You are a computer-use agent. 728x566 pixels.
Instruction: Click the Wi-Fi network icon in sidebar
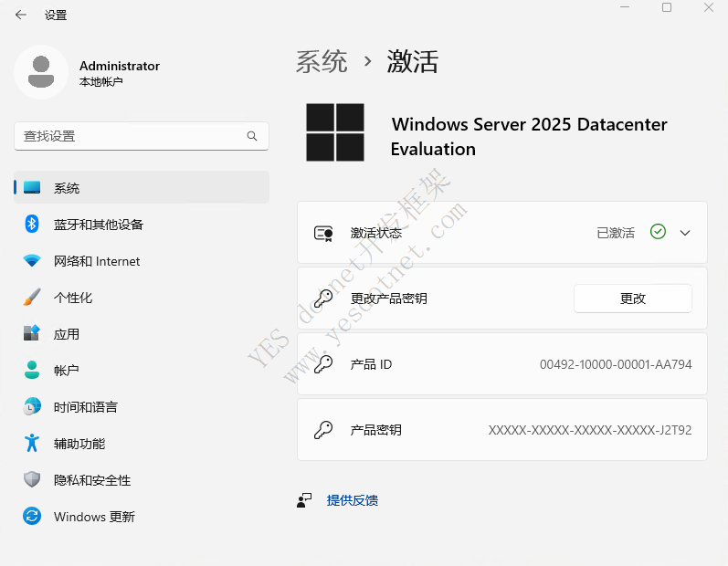(x=32, y=261)
